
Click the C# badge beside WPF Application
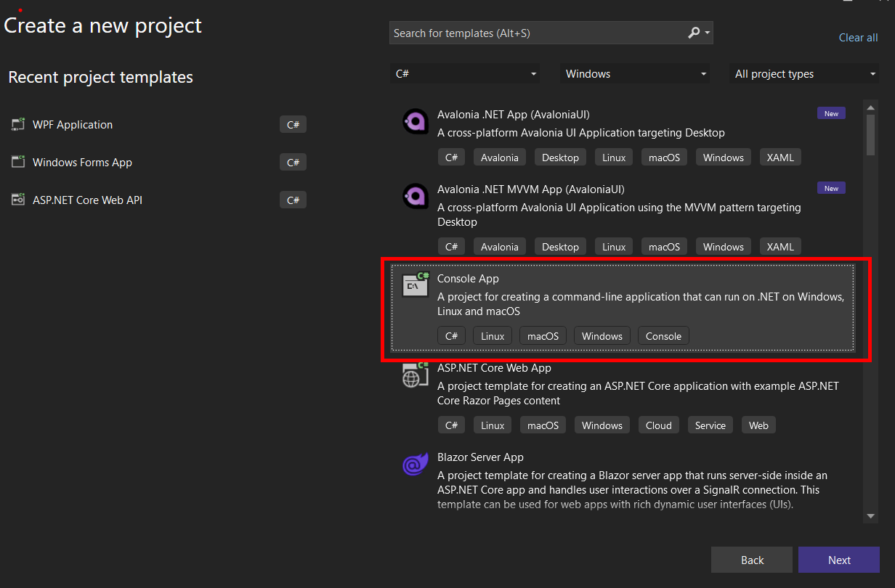pos(293,124)
